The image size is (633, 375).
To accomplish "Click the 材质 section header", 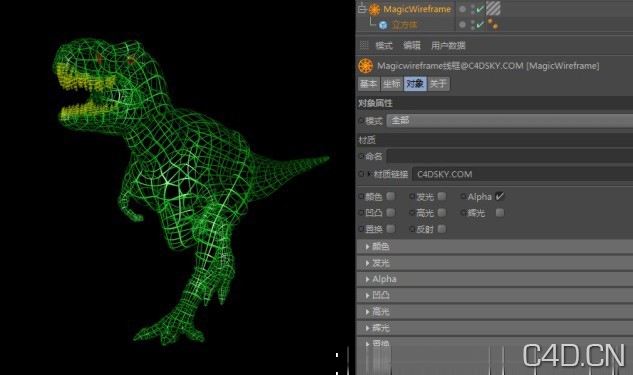I will (x=495, y=140).
